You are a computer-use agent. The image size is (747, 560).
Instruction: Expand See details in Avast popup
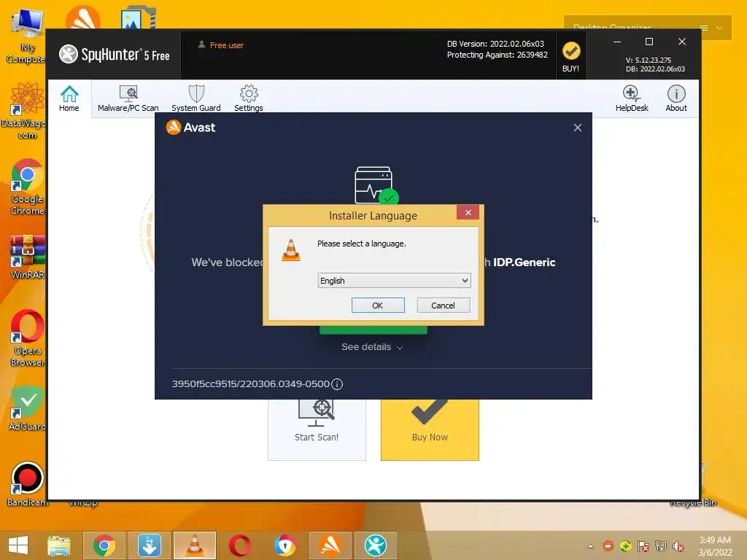pyautogui.click(x=372, y=347)
